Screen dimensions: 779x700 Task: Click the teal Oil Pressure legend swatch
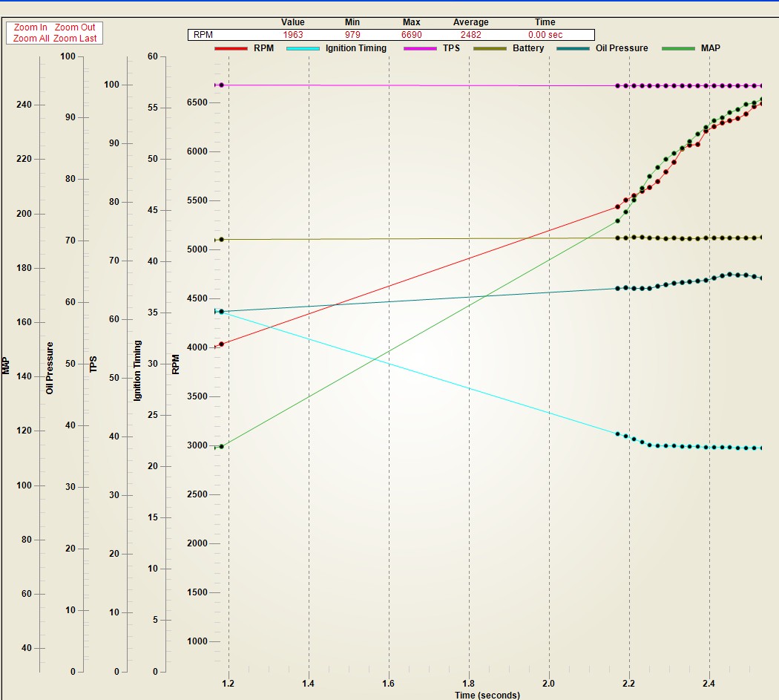(x=573, y=48)
